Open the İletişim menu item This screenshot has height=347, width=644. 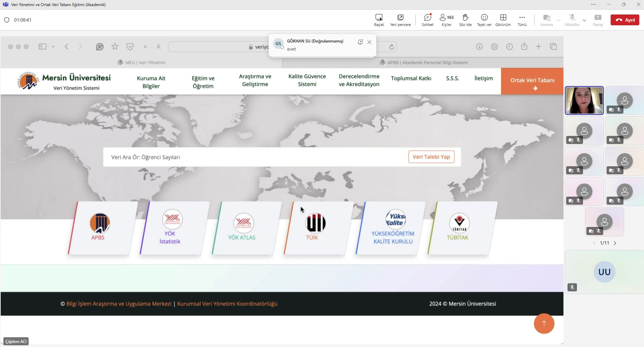click(484, 78)
